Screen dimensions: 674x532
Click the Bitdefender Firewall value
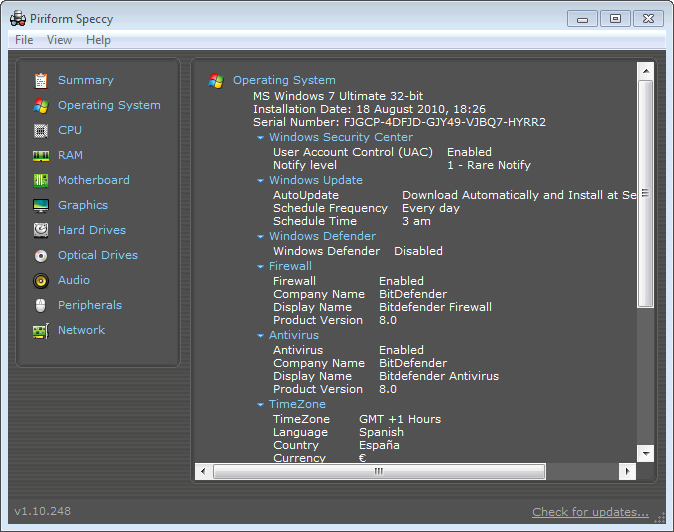(x=435, y=307)
